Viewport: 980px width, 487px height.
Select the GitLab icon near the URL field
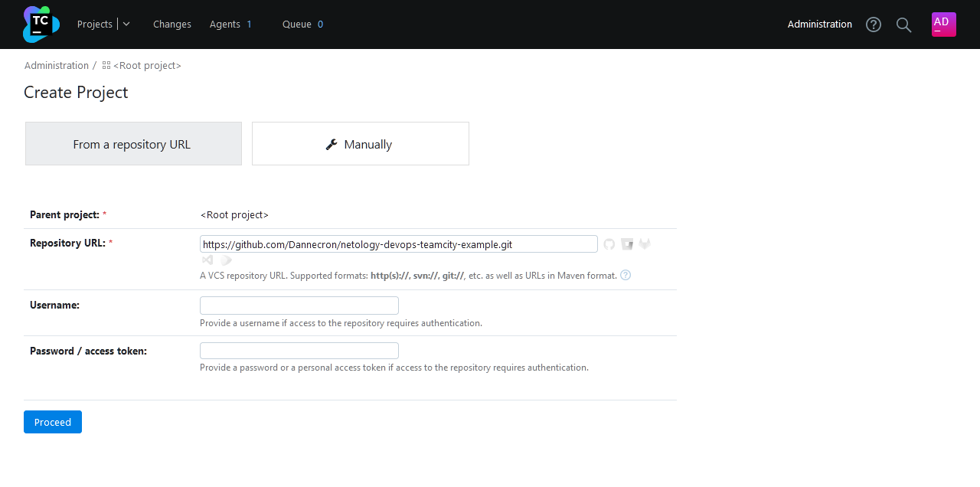645,243
